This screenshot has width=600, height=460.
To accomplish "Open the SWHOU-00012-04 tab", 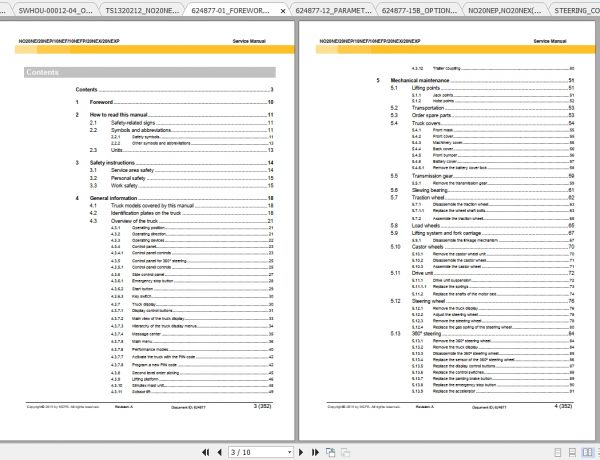I will pos(55,10).
